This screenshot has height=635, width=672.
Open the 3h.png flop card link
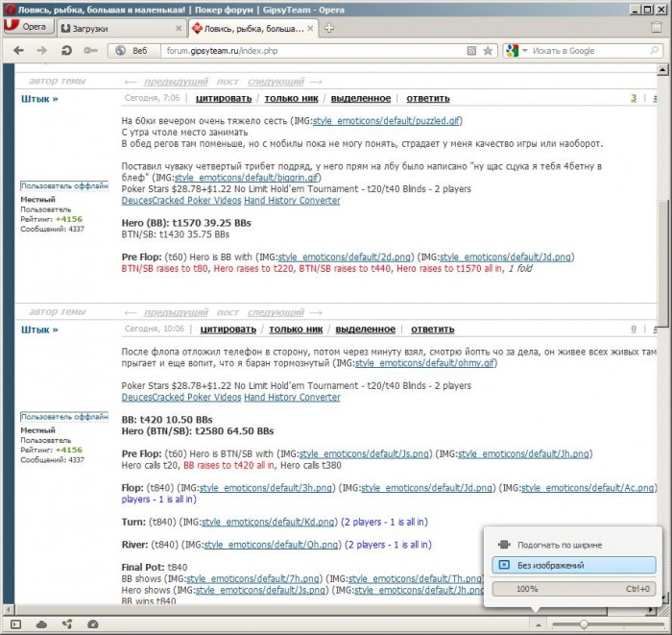pyautogui.click(x=266, y=487)
